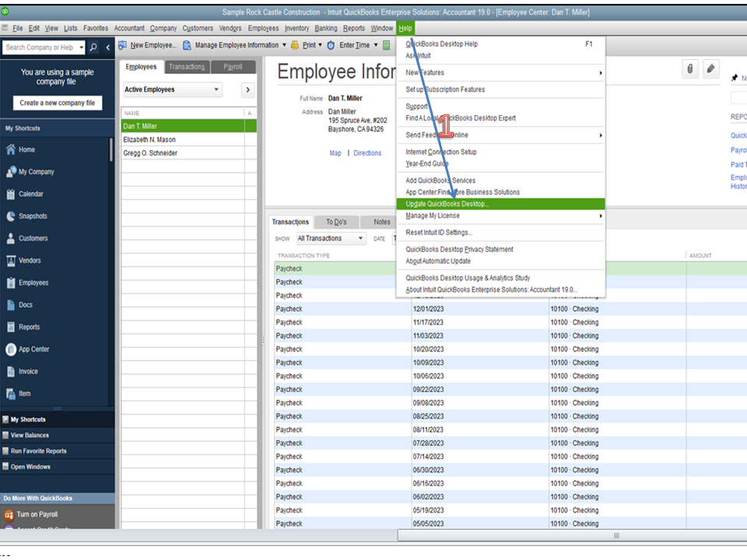Open the Notes tab
The width and height of the screenshot is (747, 560).
pyautogui.click(x=381, y=222)
